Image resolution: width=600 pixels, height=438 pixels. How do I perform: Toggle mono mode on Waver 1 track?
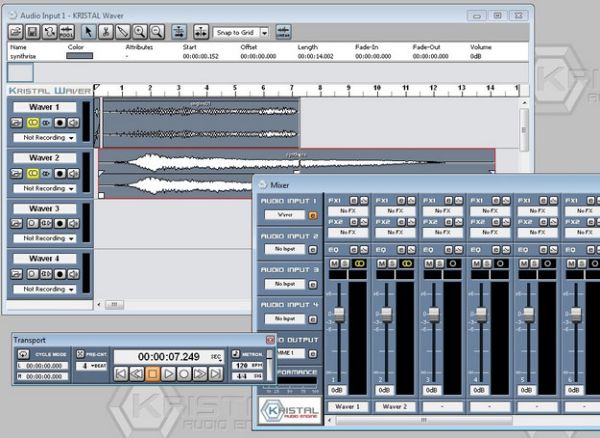(x=46, y=123)
